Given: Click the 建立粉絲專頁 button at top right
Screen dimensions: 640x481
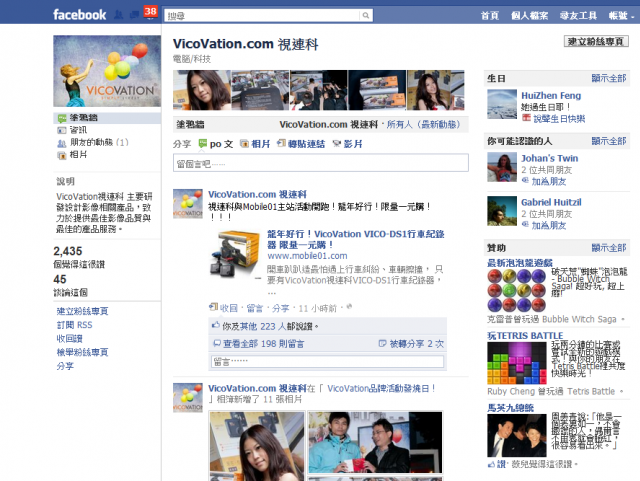Looking at the screenshot, I should pyautogui.click(x=596, y=41).
